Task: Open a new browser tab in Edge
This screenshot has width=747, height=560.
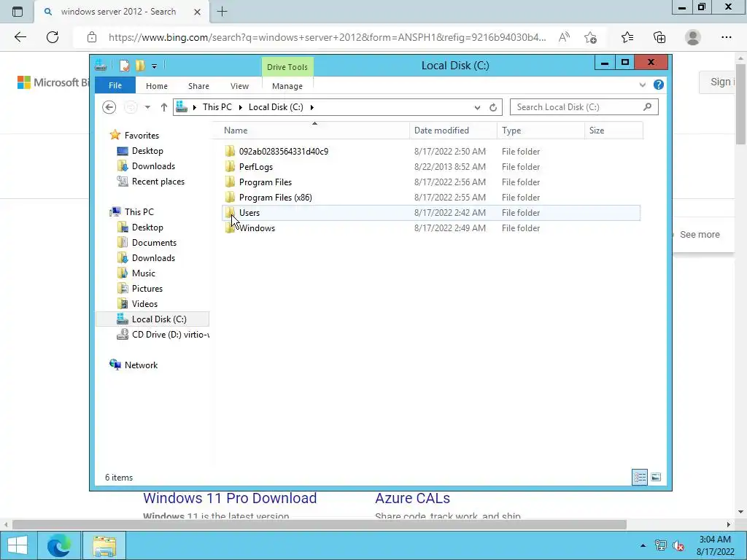Action: click(x=222, y=12)
